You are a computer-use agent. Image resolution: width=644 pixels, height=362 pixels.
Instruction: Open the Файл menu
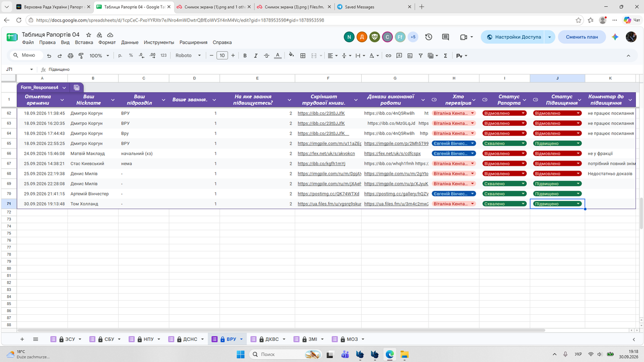(28, 43)
